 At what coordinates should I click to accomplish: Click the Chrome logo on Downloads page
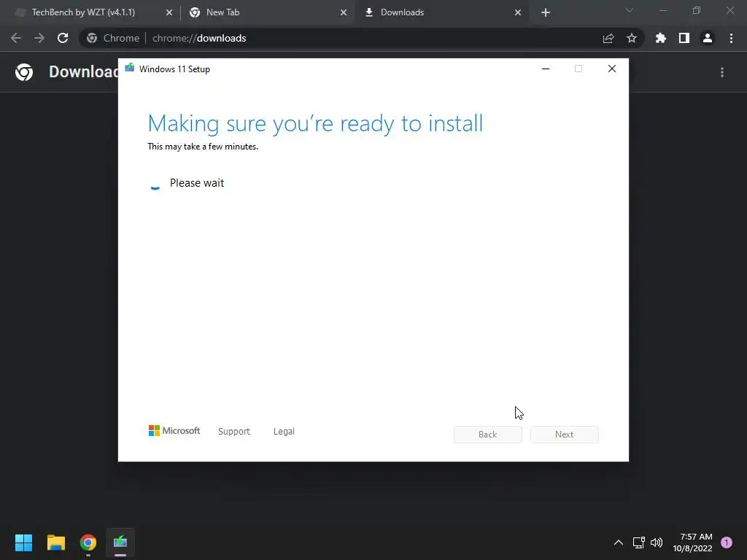click(x=24, y=72)
